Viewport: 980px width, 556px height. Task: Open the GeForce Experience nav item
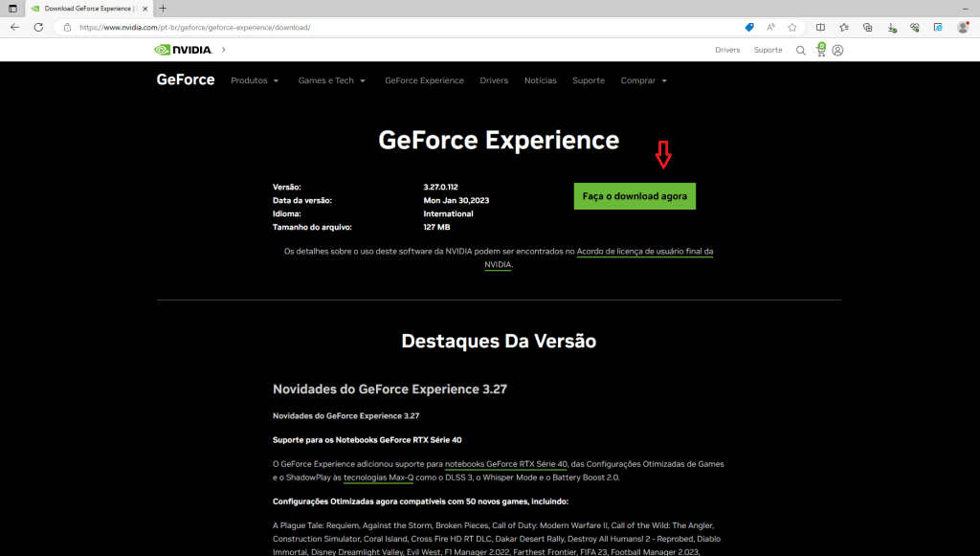[424, 80]
